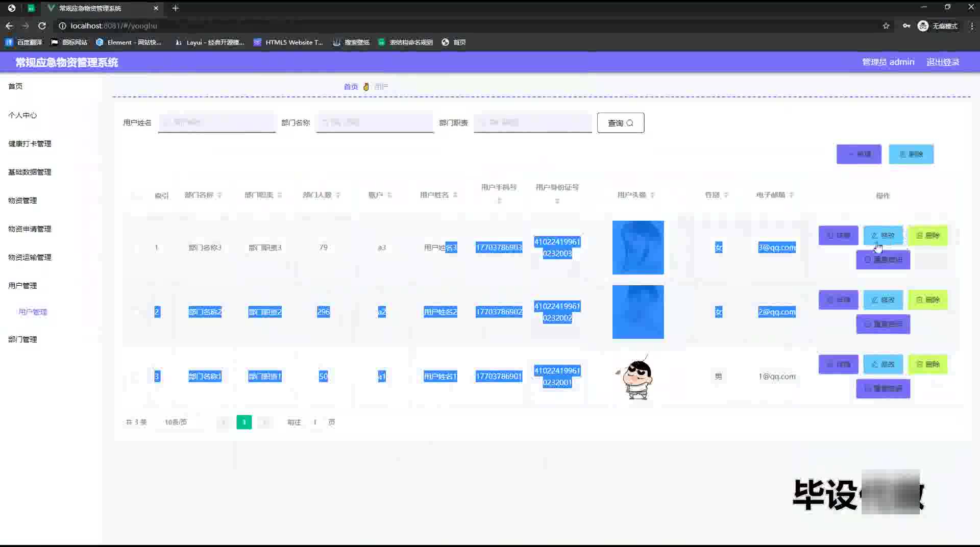Click 退出登录 to log out
This screenshot has width=980, height=547.
943,62
